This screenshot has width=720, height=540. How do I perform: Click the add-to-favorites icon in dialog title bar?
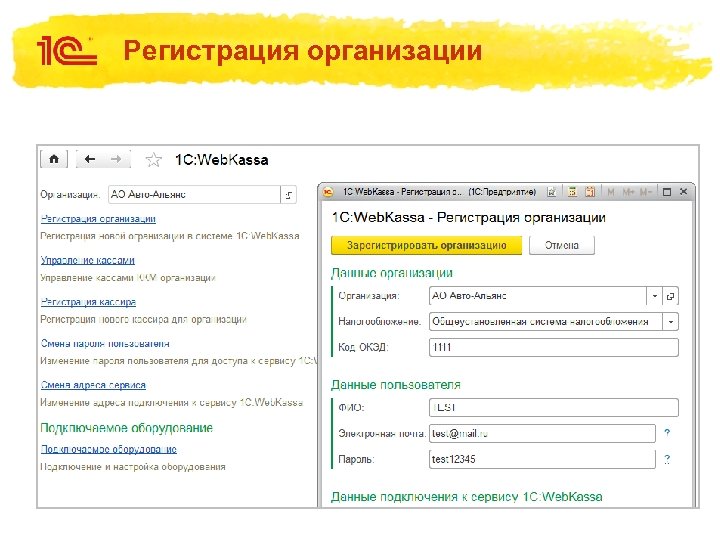tap(551, 192)
